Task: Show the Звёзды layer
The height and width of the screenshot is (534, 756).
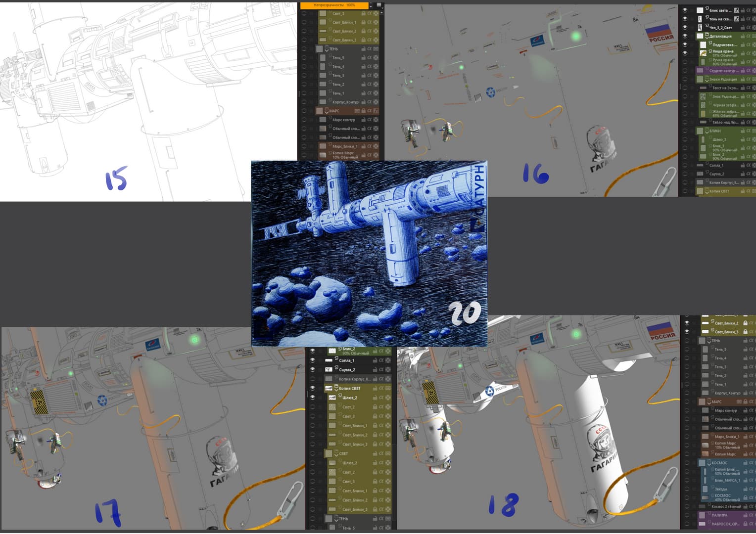Action: [x=687, y=489]
